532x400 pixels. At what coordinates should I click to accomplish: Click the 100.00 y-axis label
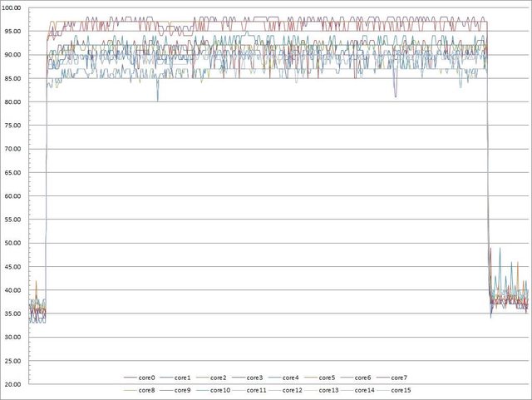click(x=13, y=7)
